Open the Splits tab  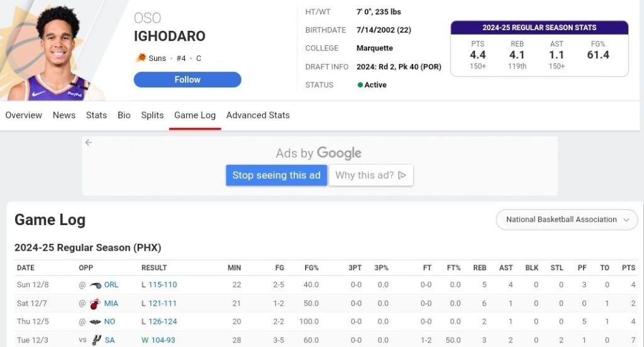click(x=152, y=115)
